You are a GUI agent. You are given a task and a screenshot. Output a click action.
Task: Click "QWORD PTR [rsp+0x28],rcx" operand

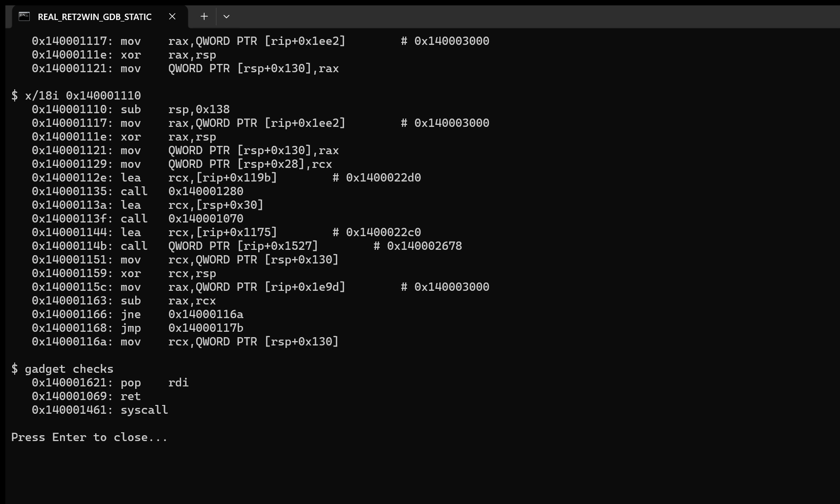250,164
